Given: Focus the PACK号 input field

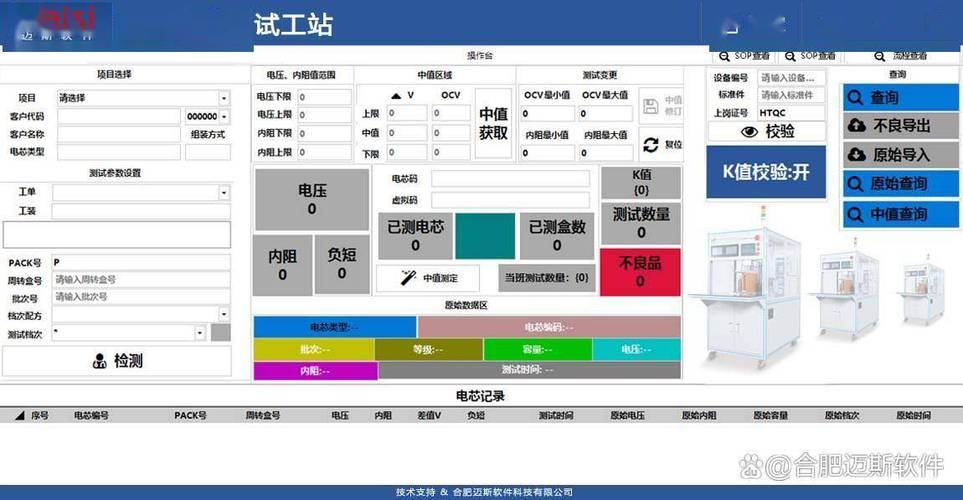Looking at the screenshot, I should [x=141, y=262].
